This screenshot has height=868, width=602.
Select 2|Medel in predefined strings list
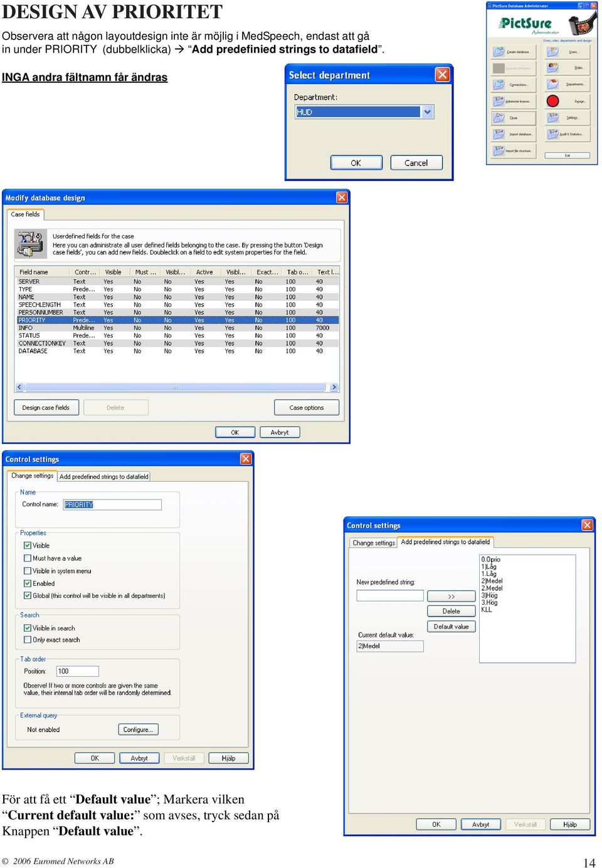point(492,581)
